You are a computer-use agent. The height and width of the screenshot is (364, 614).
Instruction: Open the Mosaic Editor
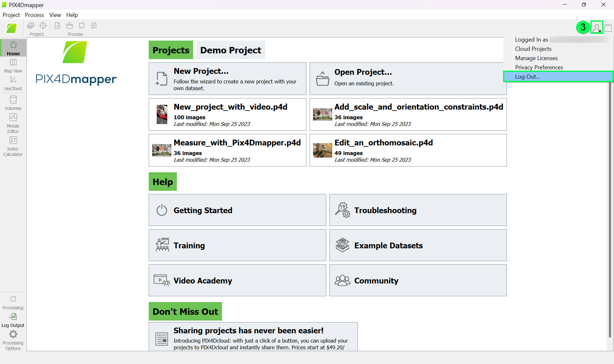[x=13, y=122]
